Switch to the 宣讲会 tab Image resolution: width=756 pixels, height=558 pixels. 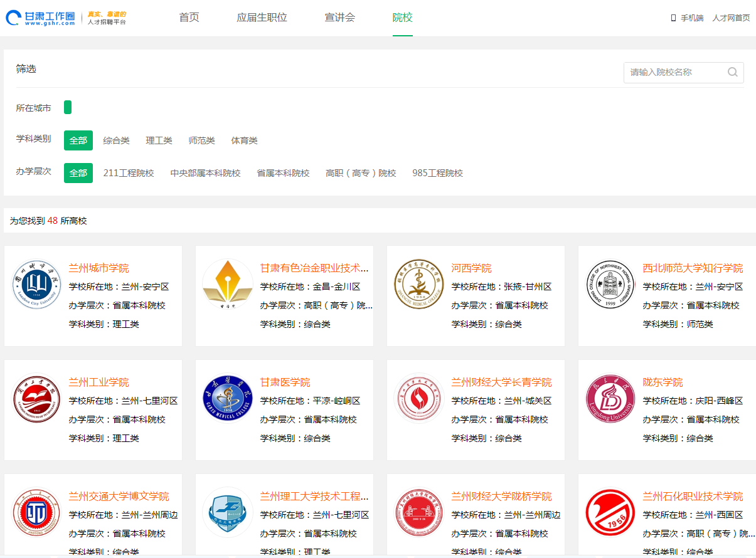tap(339, 18)
